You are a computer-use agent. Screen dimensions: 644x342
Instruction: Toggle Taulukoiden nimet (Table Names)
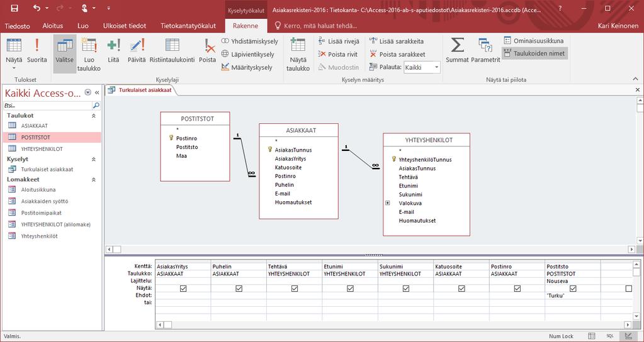pos(534,53)
